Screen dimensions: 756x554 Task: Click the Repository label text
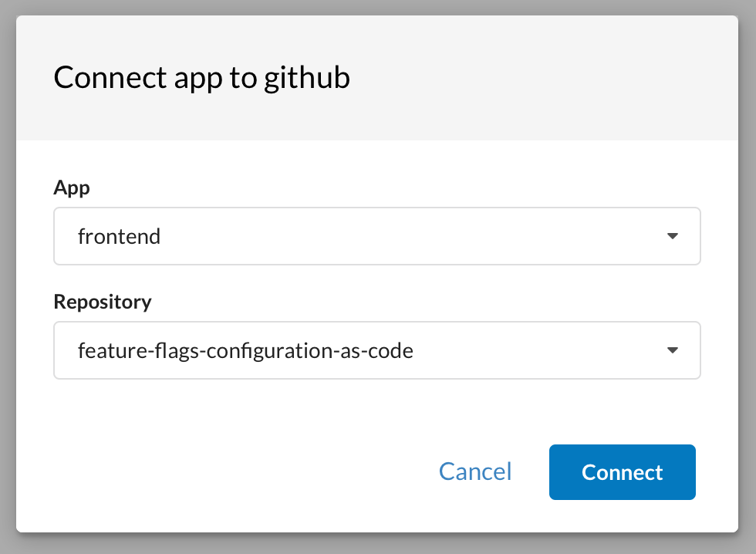tap(102, 302)
